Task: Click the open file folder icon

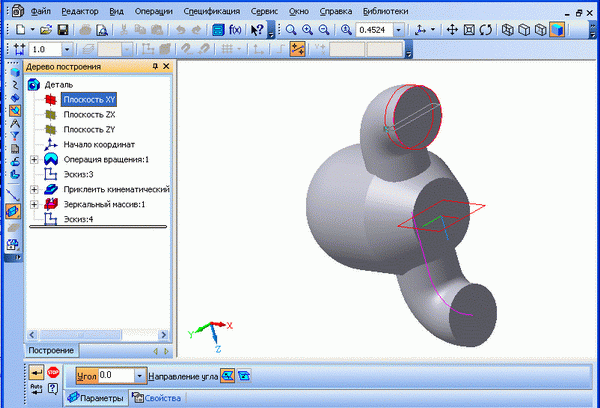Action: 46,29
